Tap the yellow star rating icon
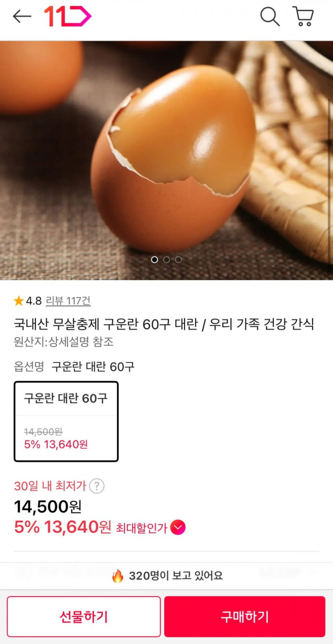 pos(18,301)
